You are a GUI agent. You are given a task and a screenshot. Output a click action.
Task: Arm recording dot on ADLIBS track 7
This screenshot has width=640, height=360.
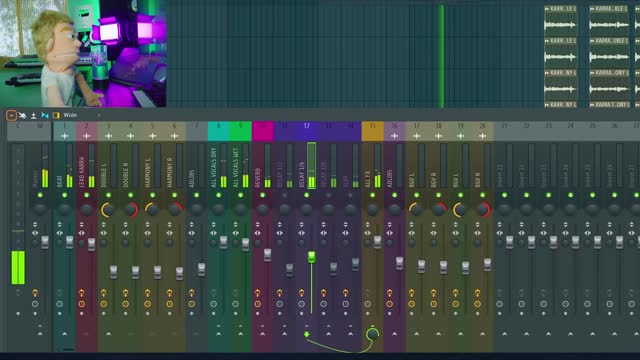[191, 314]
